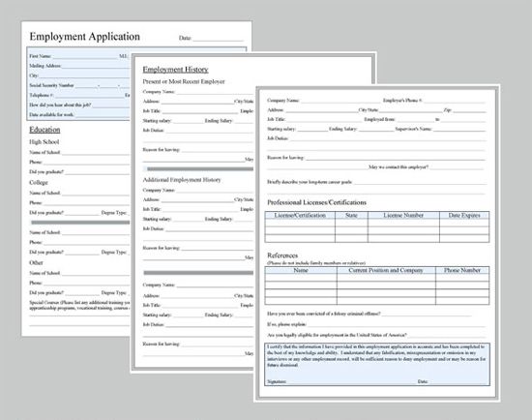The width and height of the screenshot is (532, 420).
Task: Click the Name column header in the References table
Action: 301,270
